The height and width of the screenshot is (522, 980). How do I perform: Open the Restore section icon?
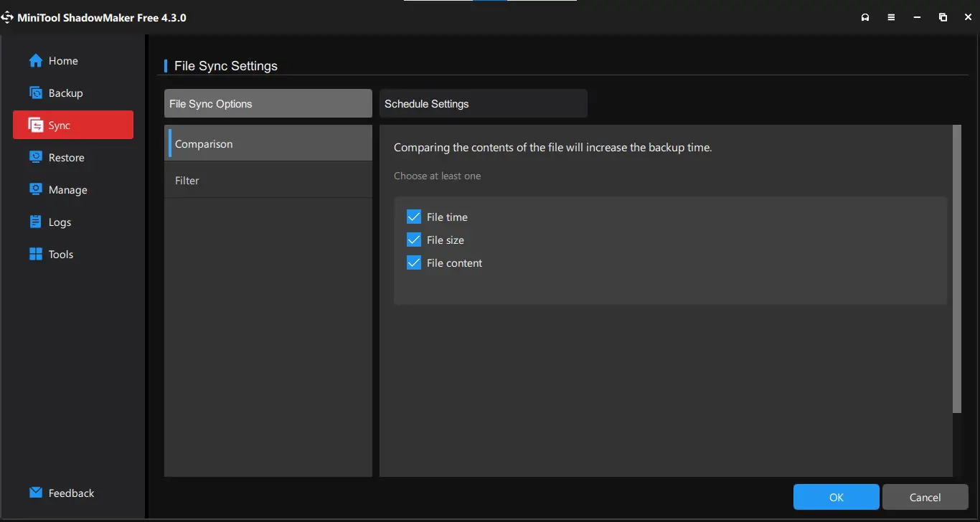pos(36,158)
